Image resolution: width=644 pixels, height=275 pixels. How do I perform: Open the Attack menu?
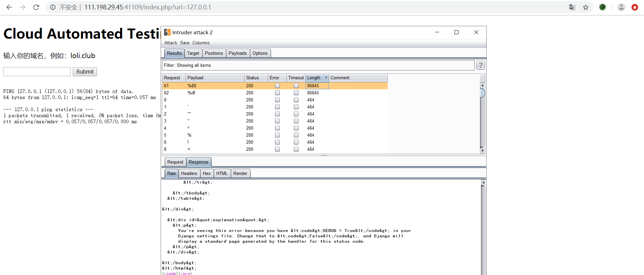click(170, 43)
